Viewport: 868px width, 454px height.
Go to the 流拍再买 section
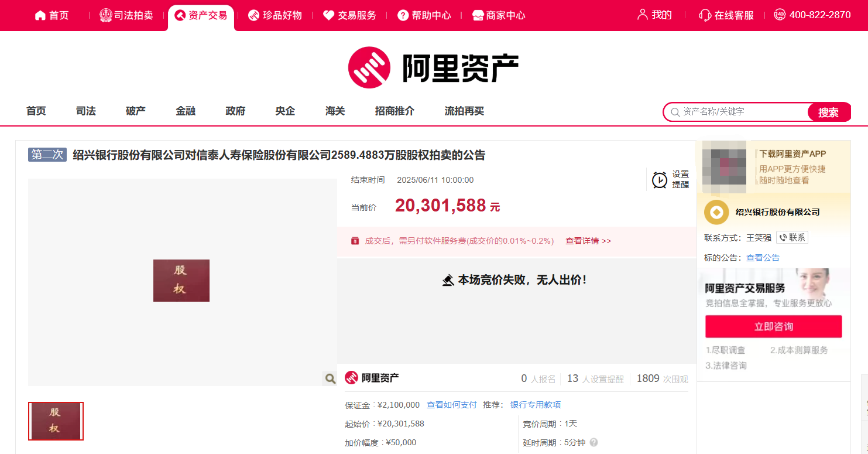[x=464, y=111]
